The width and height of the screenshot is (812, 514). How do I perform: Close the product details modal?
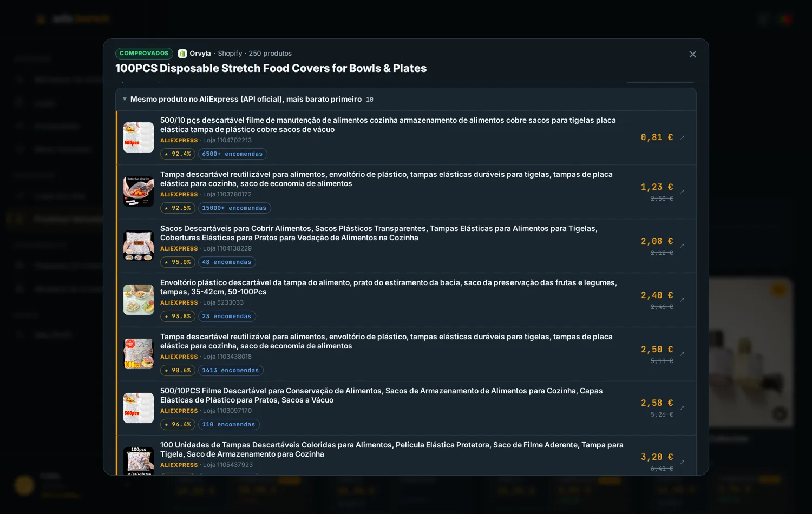point(692,55)
